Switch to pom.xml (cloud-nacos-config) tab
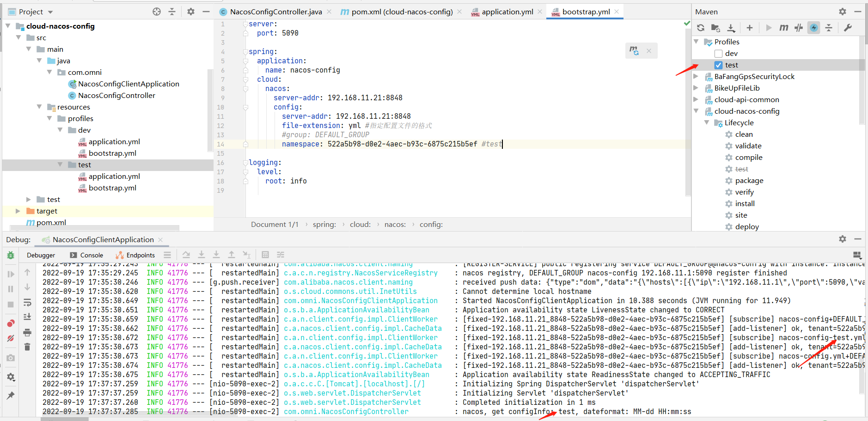Image resolution: width=868 pixels, height=421 pixels. coord(402,12)
